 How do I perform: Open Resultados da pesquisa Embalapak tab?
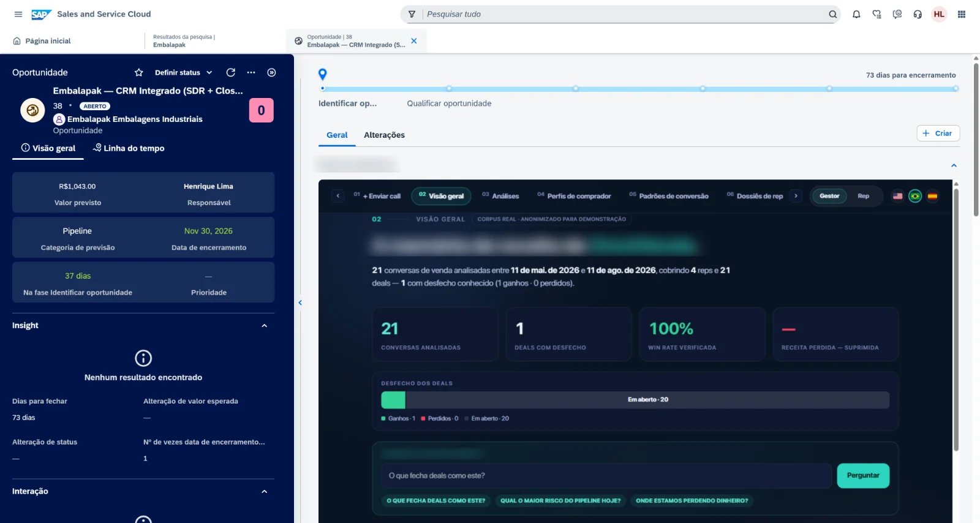(x=184, y=41)
